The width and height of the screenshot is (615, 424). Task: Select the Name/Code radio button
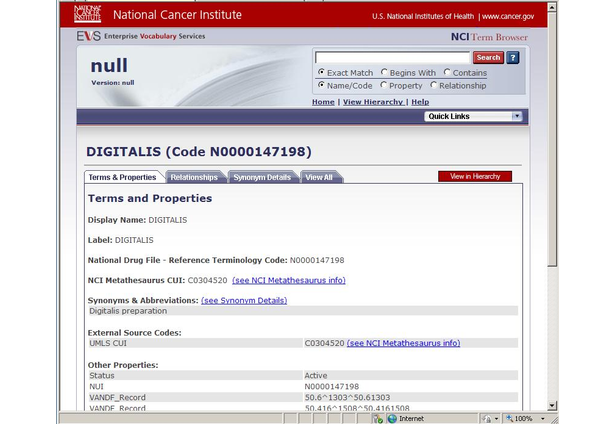tap(321, 85)
